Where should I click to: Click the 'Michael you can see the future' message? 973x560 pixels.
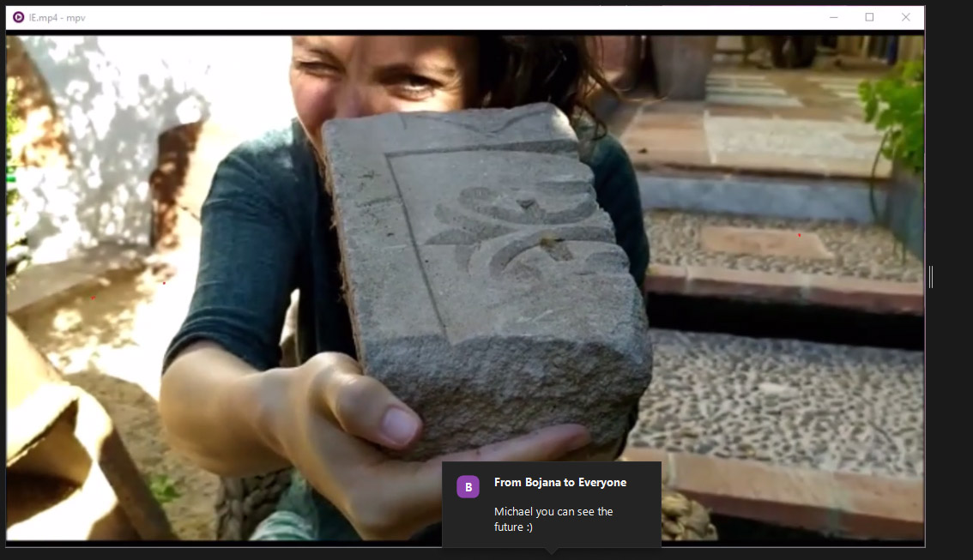point(553,519)
